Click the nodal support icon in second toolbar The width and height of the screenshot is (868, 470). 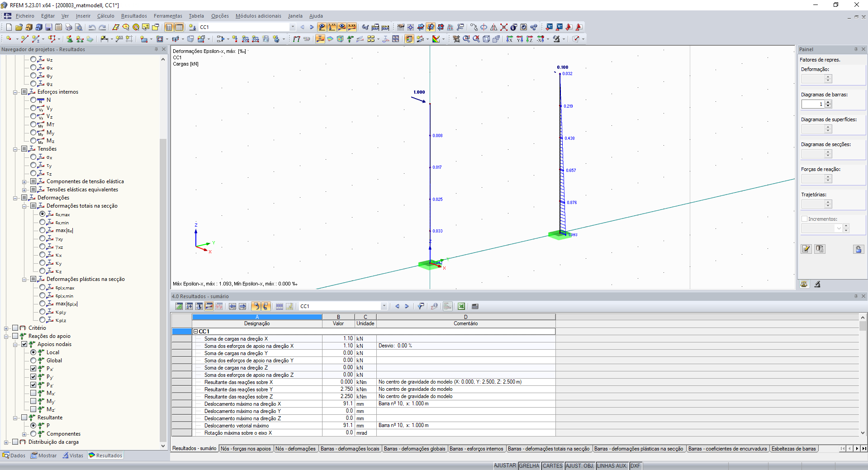pos(69,39)
